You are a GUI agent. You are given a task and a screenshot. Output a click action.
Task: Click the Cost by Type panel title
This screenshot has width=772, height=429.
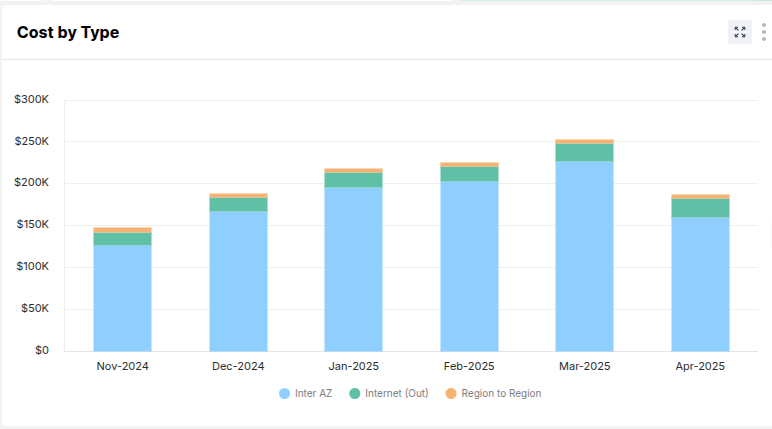pos(68,33)
